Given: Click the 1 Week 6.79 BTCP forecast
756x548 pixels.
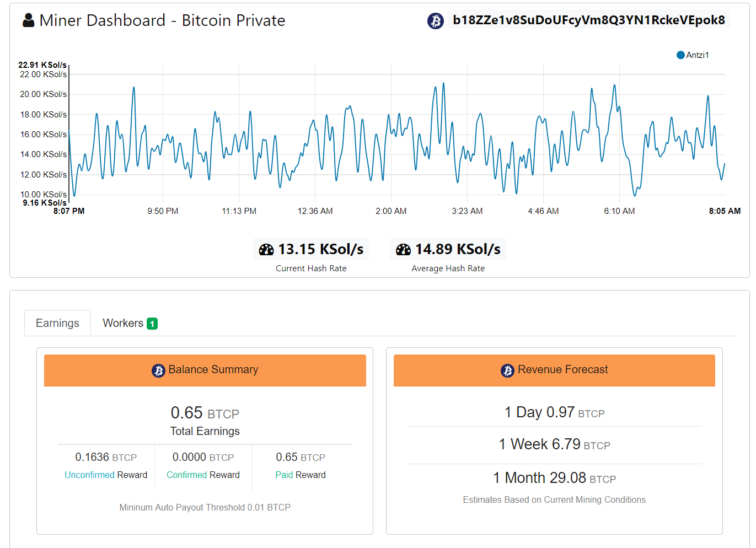Looking at the screenshot, I should pyautogui.click(x=554, y=444).
